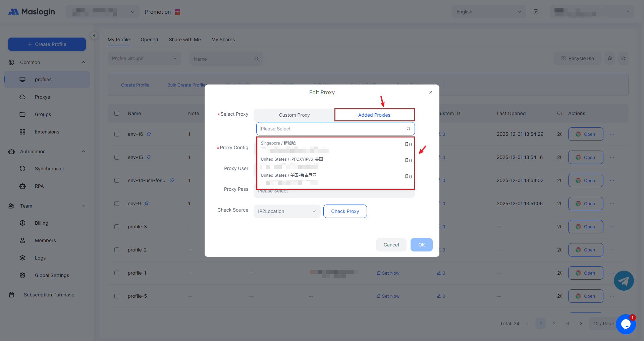Switch to the Custom Proxy tab
644x341 pixels.
tap(294, 115)
